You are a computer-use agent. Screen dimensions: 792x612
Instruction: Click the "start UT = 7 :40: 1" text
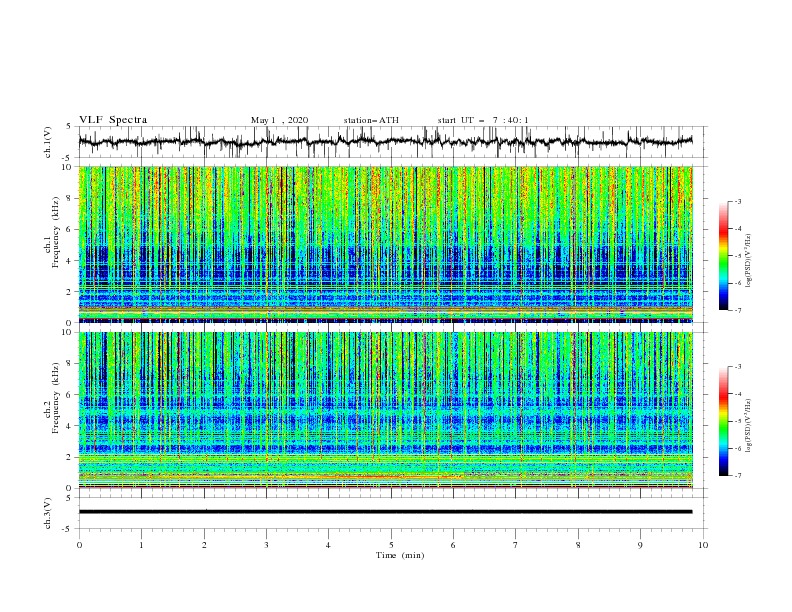point(483,120)
